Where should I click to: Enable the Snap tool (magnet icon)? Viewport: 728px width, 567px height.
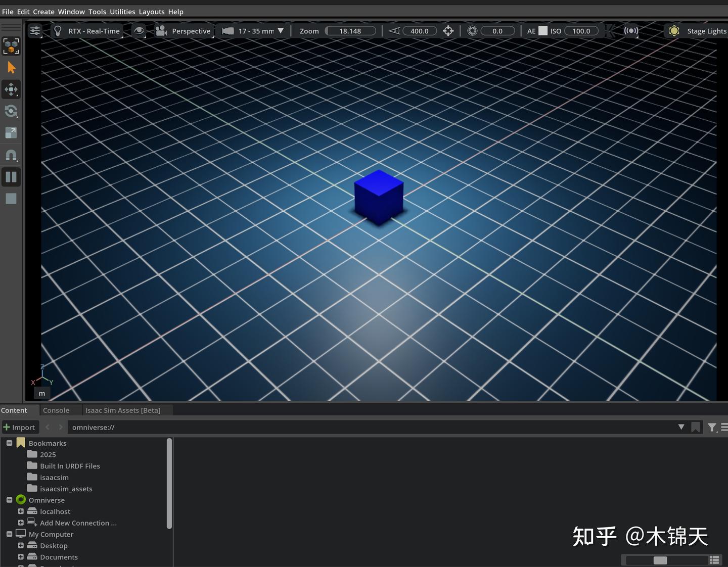(x=11, y=155)
